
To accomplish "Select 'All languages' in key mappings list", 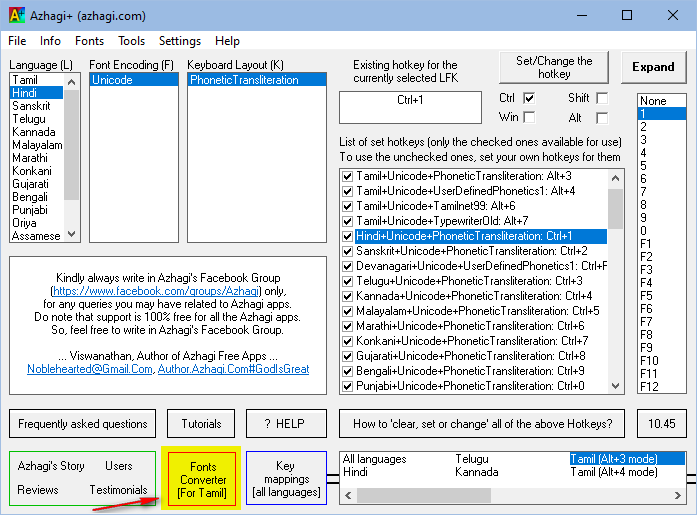I will (375, 459).
